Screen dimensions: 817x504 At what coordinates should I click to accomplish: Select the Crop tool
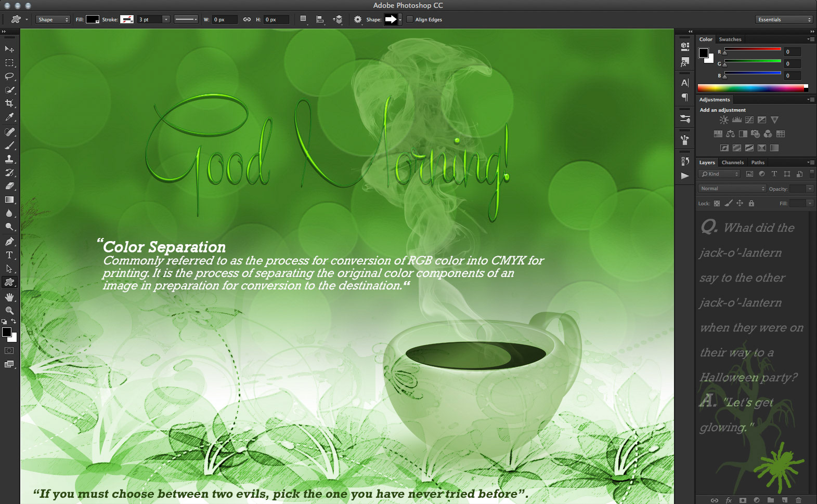click(9, 103)
